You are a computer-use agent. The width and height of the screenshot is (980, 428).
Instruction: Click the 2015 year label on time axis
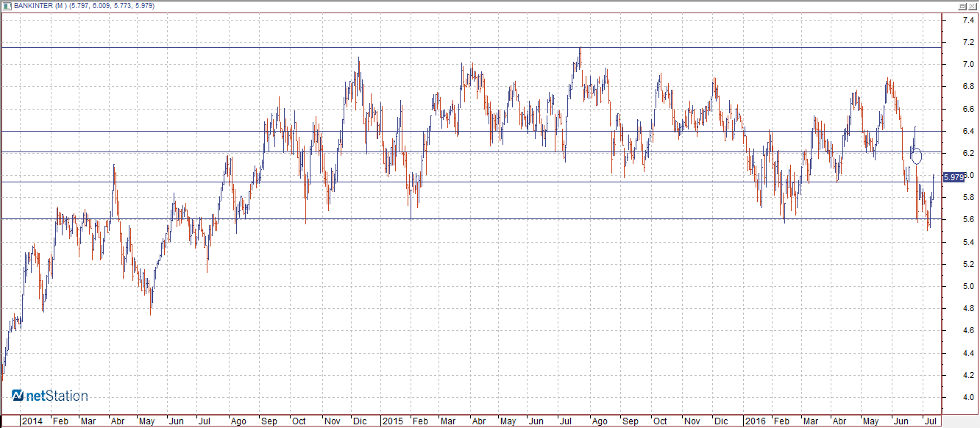pyautogui.click(x=392, y=421)
